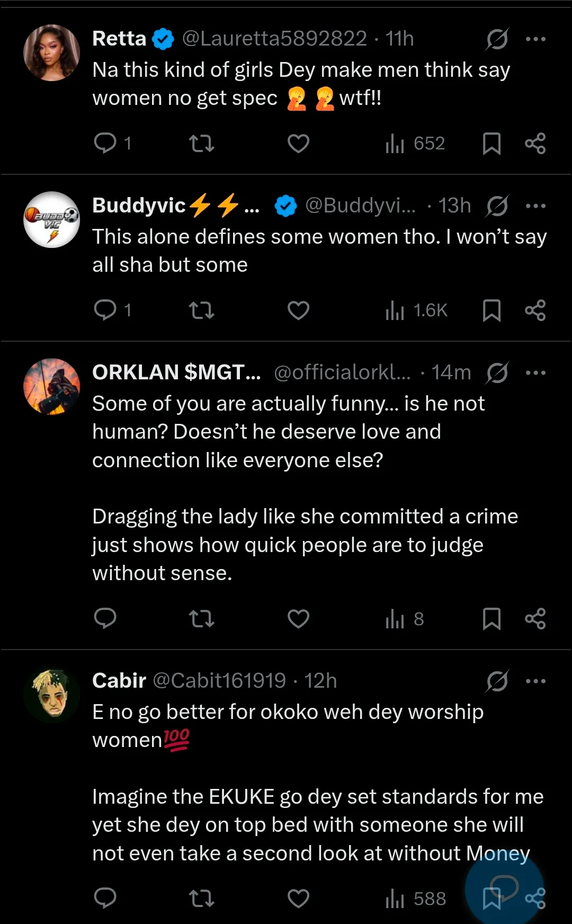
Task: Reply to Retta's tweet
Action: 105,144
